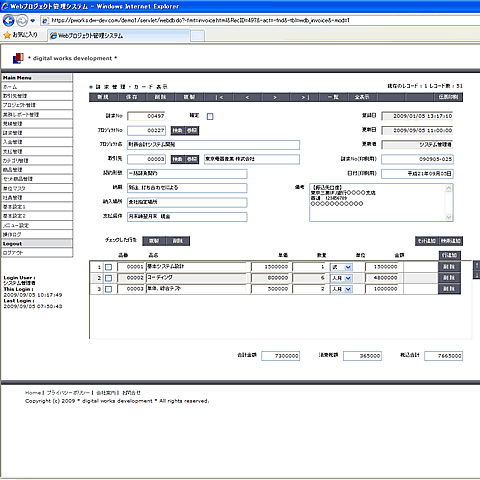Check the checkbox for line item 00003
Screen dimensions: 480x480
(108, 289)
